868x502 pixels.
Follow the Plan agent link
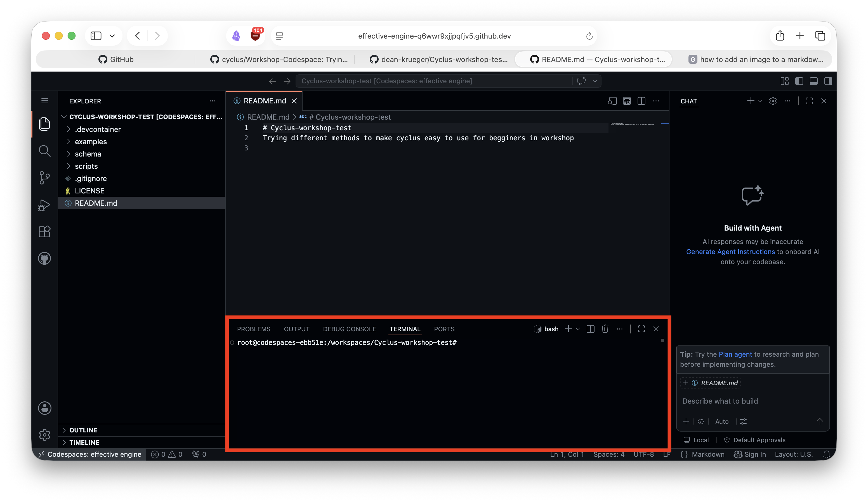point(735,354)
